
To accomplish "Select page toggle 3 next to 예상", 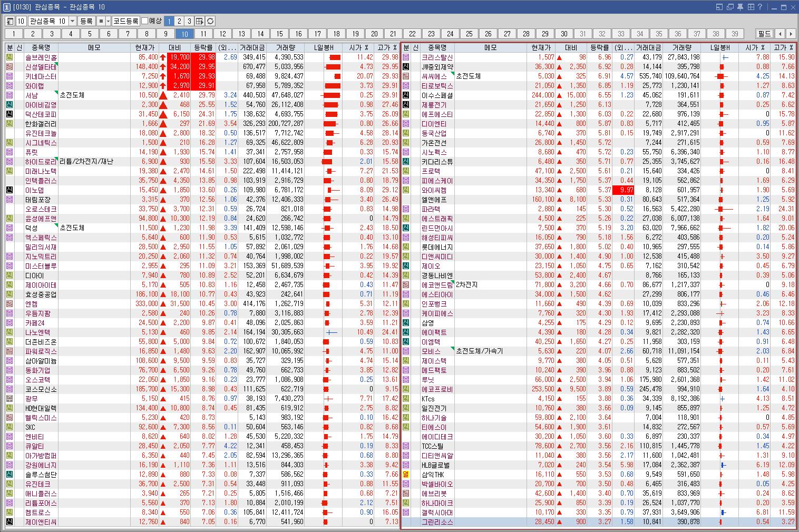I will point(189,21).
